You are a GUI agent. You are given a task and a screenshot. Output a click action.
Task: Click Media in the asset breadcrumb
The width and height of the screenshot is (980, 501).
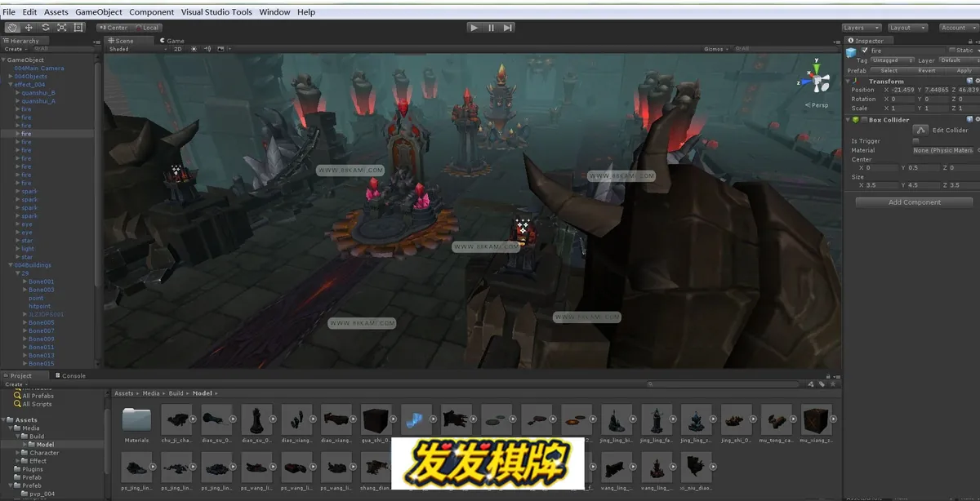coord(151,393)
